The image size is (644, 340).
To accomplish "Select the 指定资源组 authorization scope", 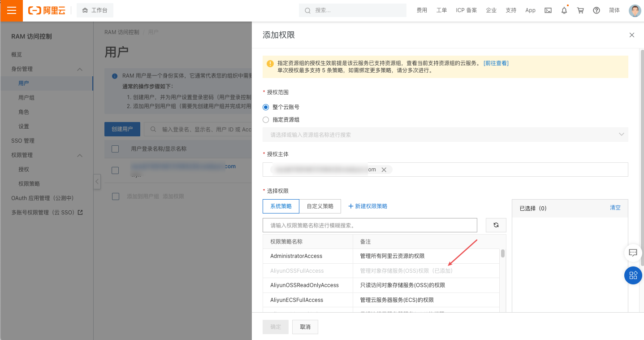I will (266, 119).
